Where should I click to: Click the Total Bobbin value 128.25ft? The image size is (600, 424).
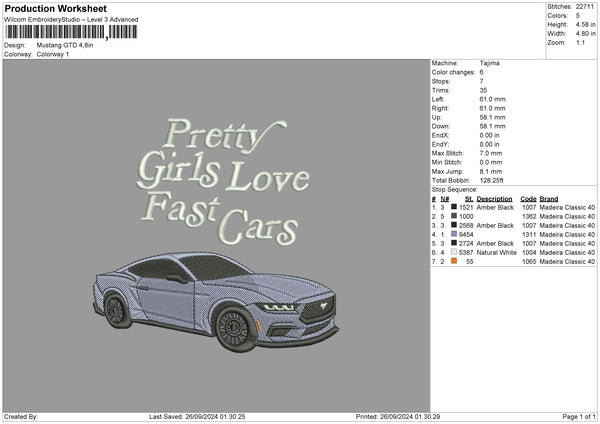pyautogui.click(x=491, y=180)
